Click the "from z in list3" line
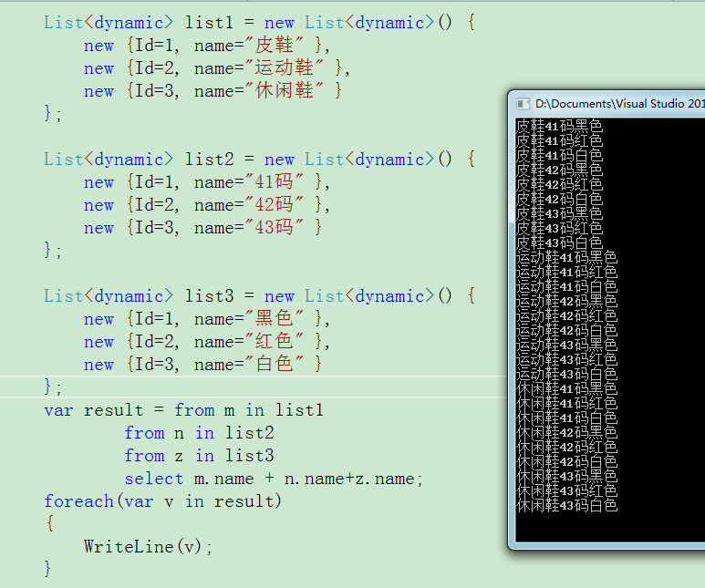Screen dimensions: 705x588 click(199, 457)
